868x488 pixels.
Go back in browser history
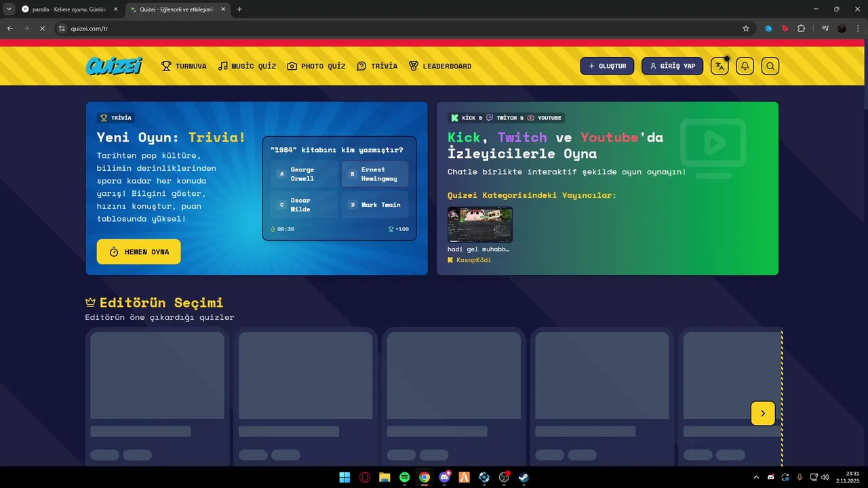click(9, 28)
